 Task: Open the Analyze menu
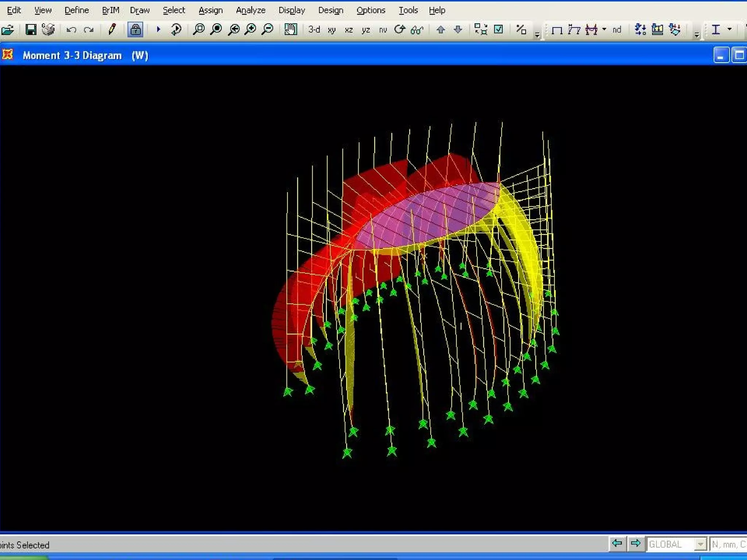[251, 10]
